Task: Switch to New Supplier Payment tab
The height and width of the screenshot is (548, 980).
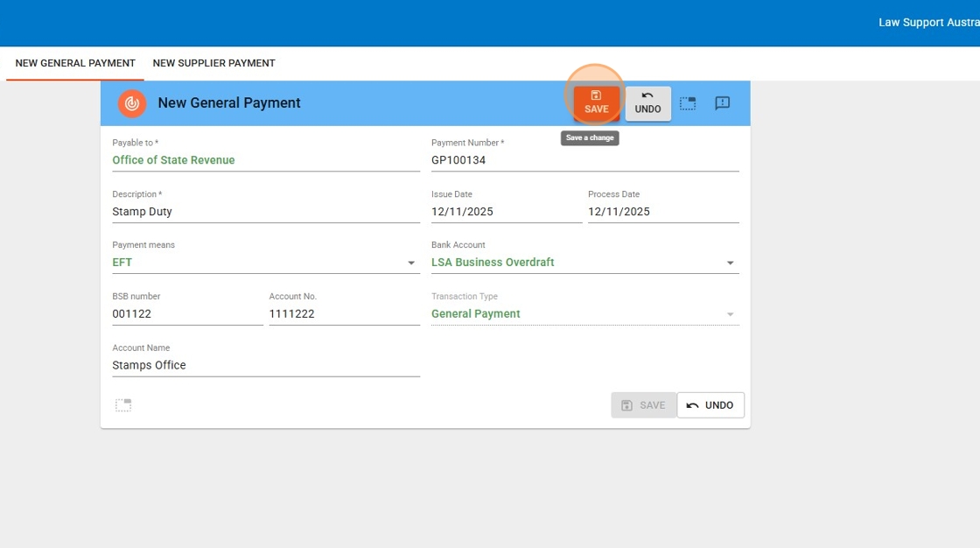Action: point(213,63)
